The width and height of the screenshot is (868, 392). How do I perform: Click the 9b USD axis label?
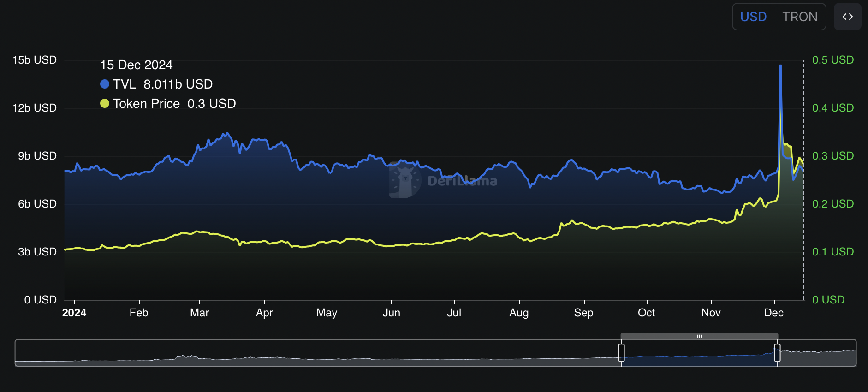tap(37, 156)
